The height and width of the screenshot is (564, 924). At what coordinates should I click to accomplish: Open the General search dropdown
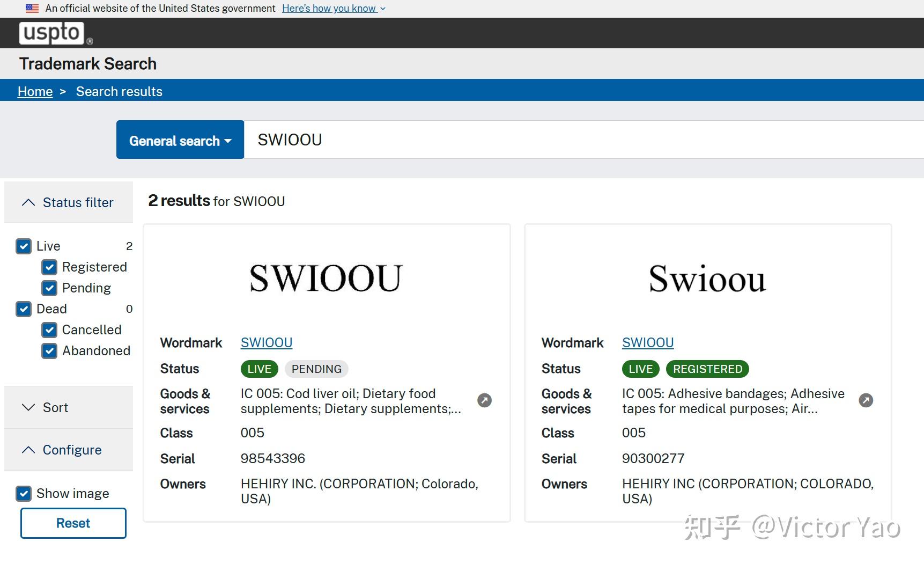click(180, 140)
